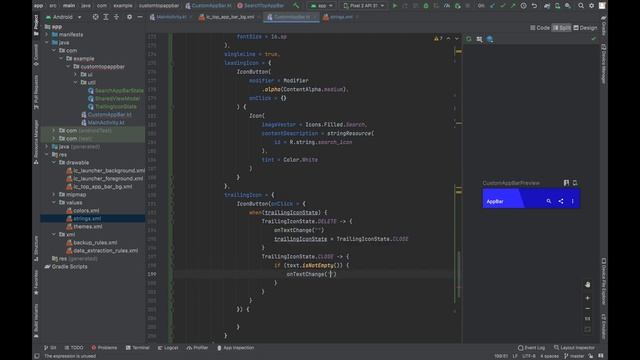Open the TODO tool window
Image resolution: width=640 pixels, height=360 pixels.
click(x=74, y=348)
